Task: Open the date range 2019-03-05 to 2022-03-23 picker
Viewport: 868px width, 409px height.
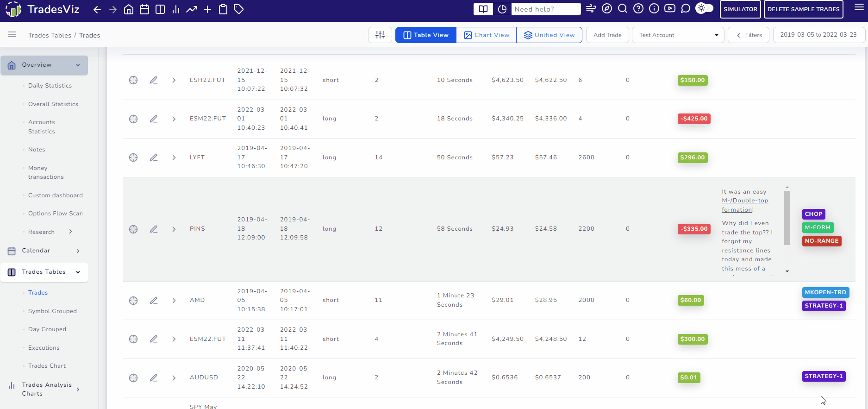Action: click(818, 35)
